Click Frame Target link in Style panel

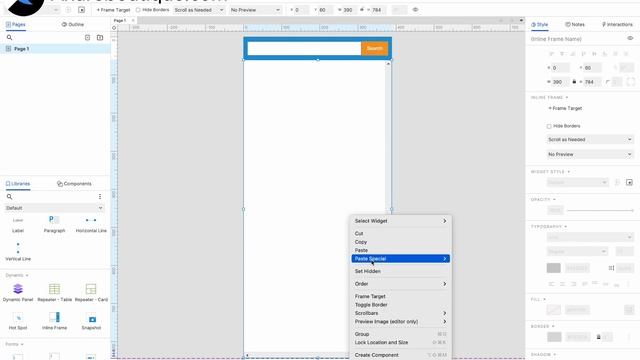tap(565, 108)
